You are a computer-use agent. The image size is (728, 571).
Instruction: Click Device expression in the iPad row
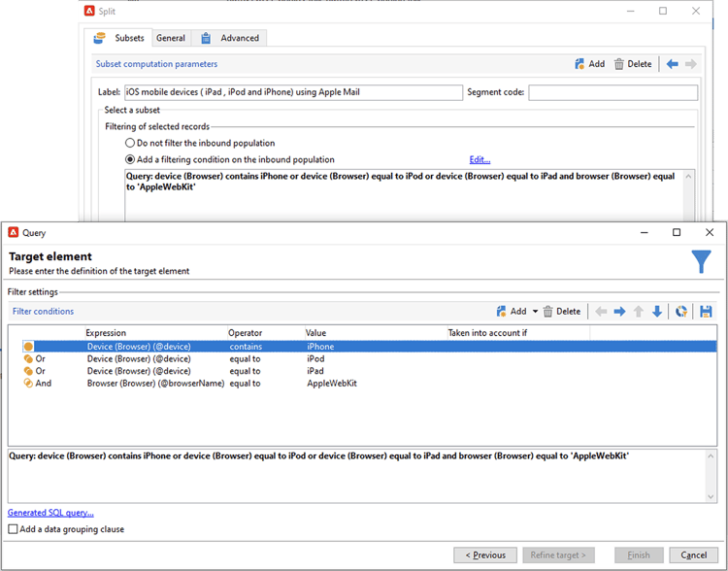pos(139,371)
